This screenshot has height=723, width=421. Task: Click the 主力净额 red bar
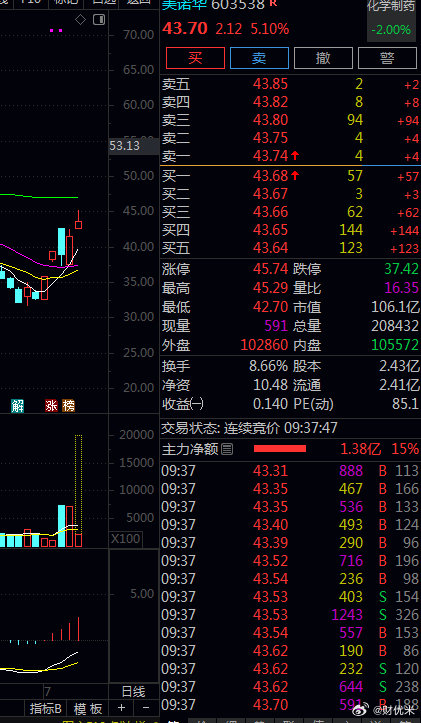click(x=280, y=449)
